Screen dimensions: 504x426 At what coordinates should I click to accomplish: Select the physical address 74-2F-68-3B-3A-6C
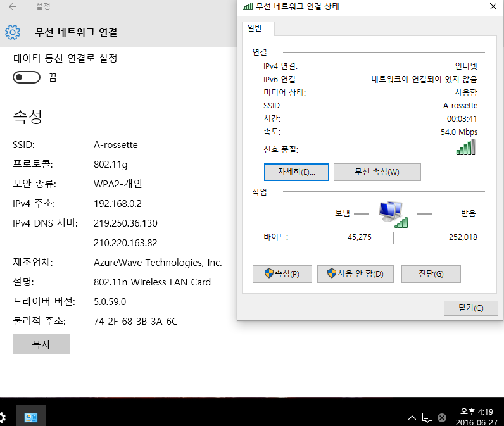click(x=135, y=322)
